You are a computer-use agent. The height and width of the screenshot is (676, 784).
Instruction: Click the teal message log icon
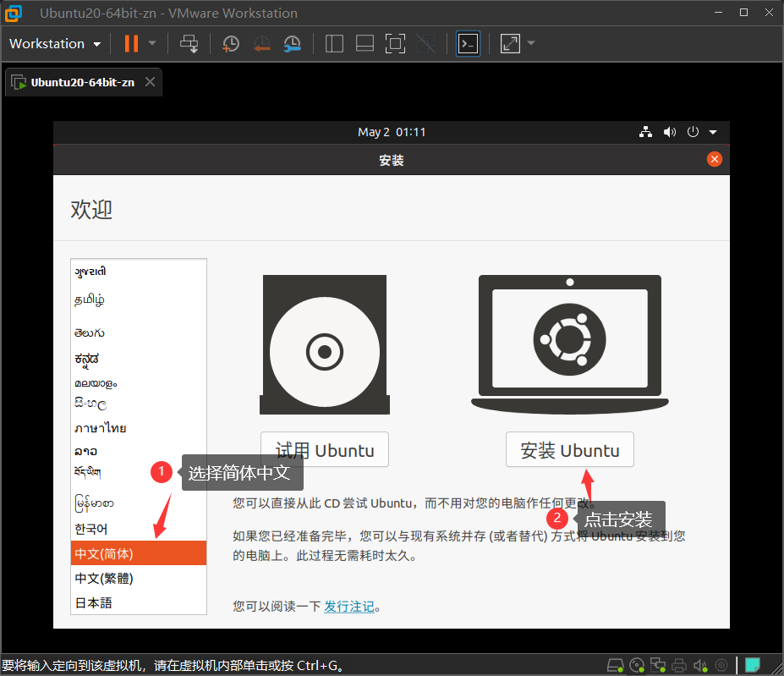coord(753,665)
